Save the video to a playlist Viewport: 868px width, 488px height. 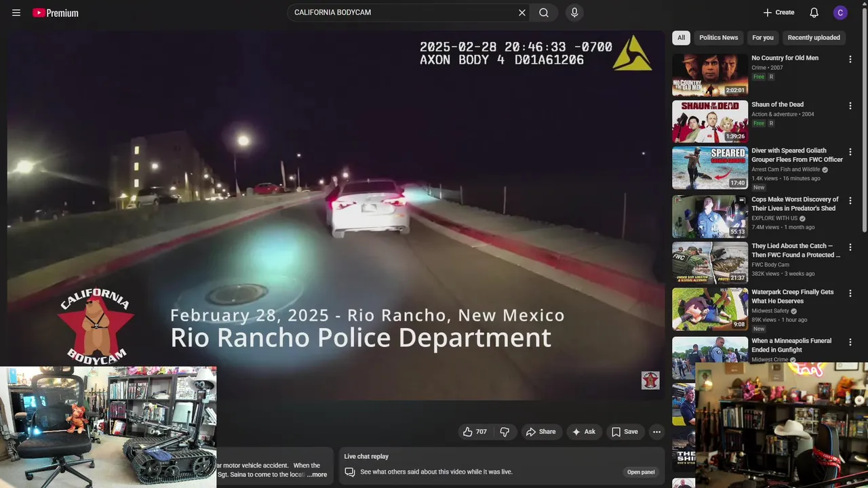point(625,432)
